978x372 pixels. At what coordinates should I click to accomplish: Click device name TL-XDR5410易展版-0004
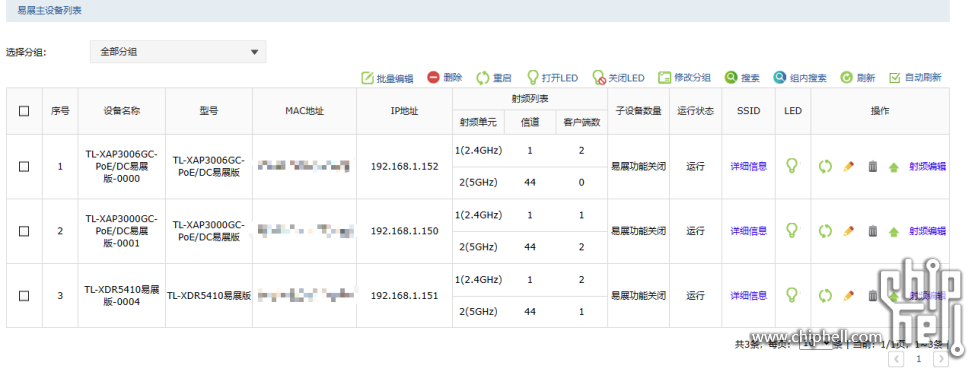122,296
